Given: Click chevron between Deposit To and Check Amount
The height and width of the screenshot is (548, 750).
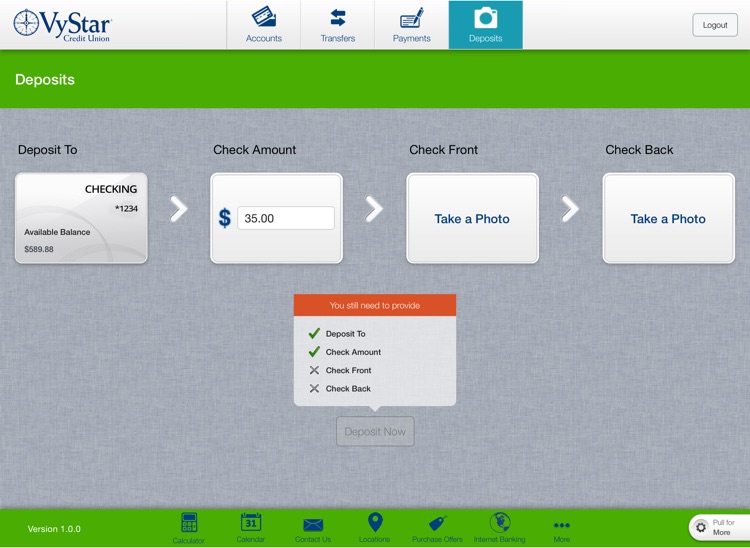Looking at the screenshot, I should pos(178,208).
